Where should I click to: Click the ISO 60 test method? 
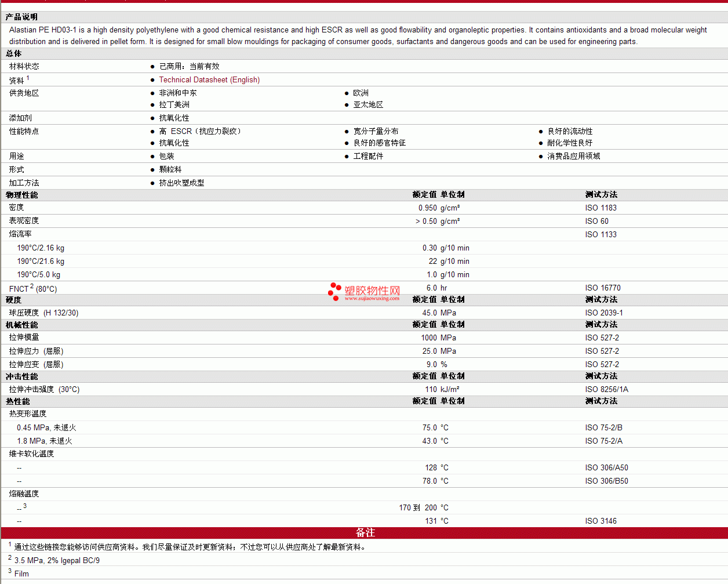click(597, 222)
